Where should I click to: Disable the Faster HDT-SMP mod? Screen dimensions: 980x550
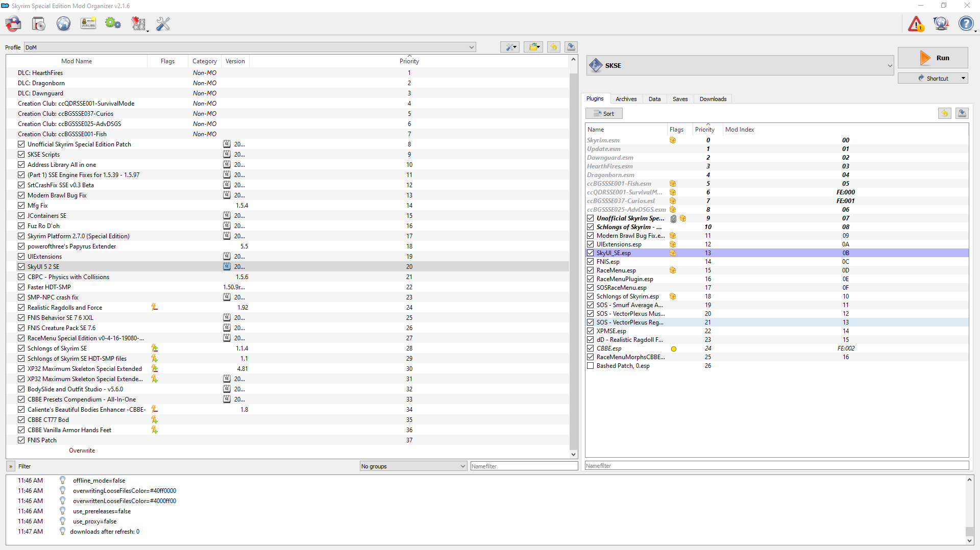[x=21, y=287]
